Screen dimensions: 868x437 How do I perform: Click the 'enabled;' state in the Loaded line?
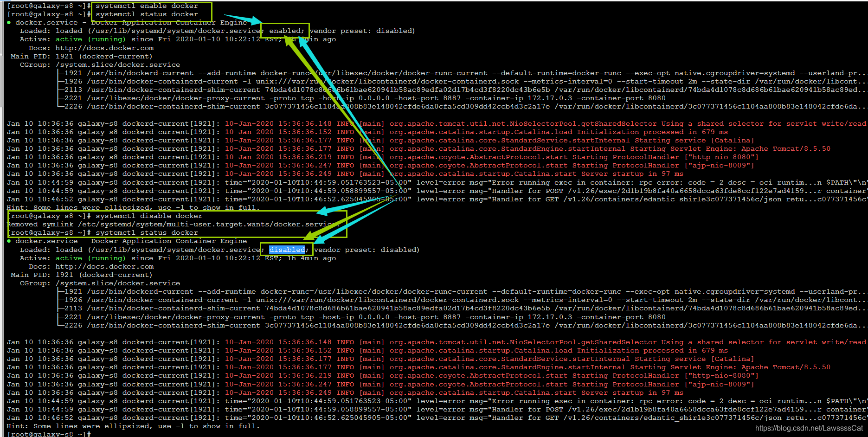287,31
